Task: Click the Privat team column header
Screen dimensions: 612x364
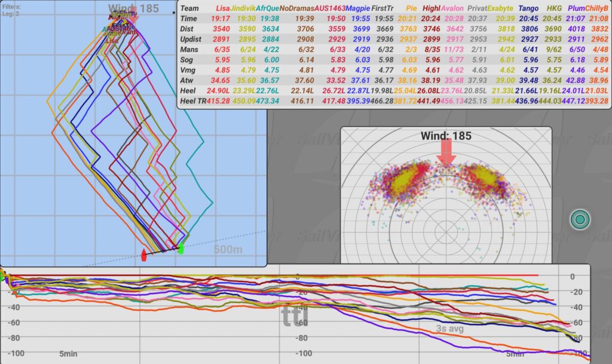Action: click(x=477, y=8)
